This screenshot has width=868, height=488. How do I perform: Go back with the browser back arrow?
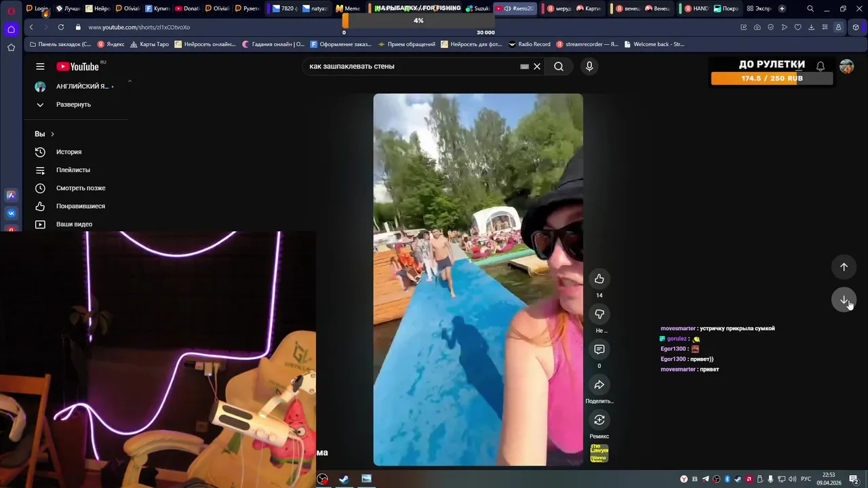[x=31, y=27]
